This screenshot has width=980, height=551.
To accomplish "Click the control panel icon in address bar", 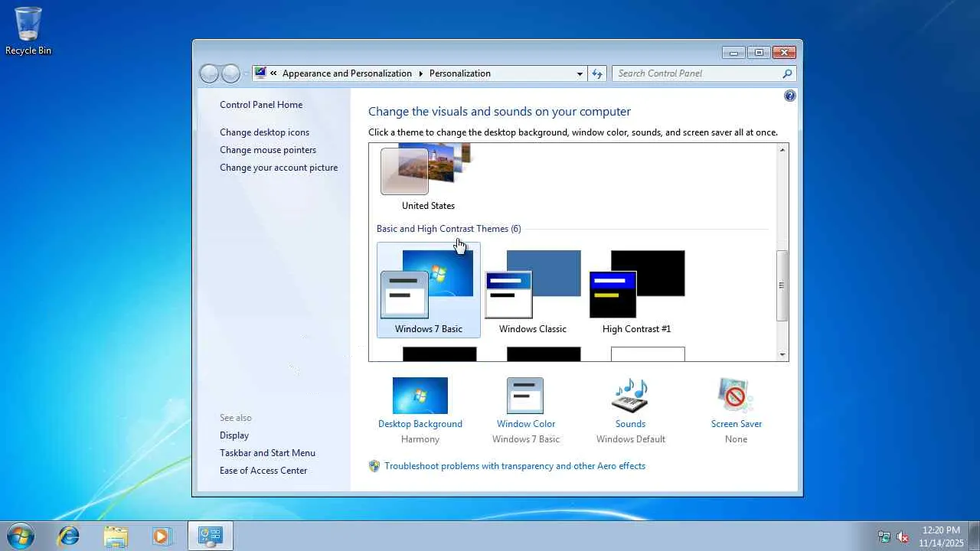I will click(260, 73).
